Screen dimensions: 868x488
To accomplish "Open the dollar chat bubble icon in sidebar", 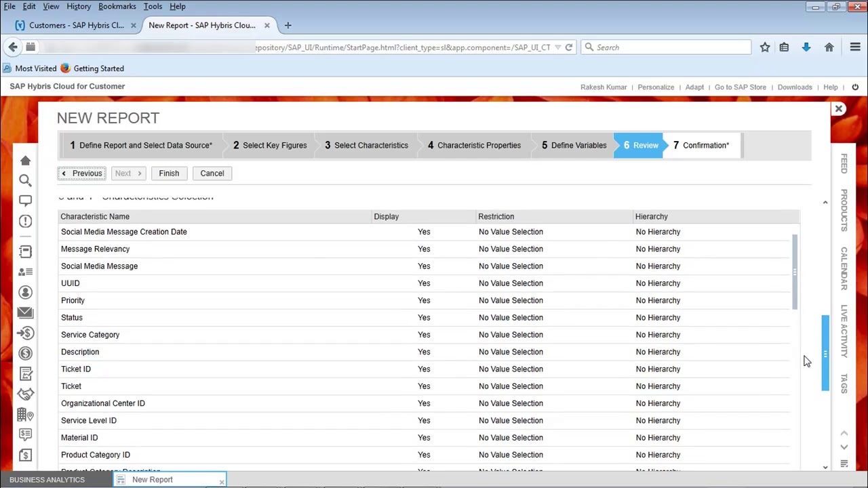I will pyautogui.click(x=25, y=434).
